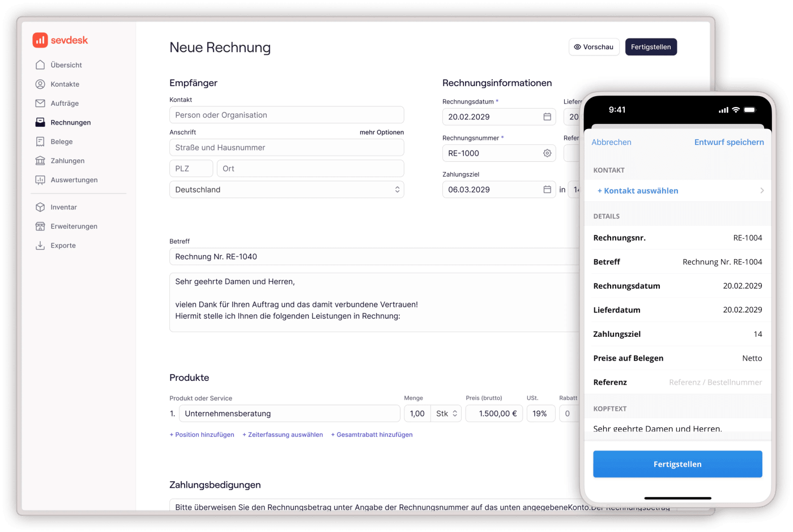The image size is (793, 532).
Task: Tap signal strength icon in phone status bar
Action: [723, 110]
